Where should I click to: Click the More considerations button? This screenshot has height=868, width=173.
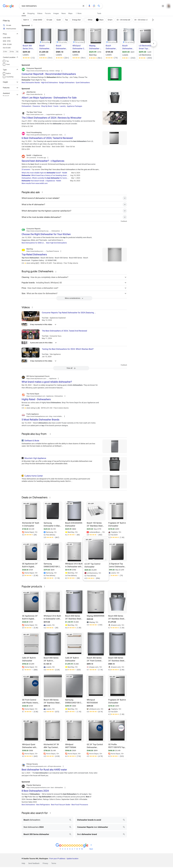[x=74, y=298]
